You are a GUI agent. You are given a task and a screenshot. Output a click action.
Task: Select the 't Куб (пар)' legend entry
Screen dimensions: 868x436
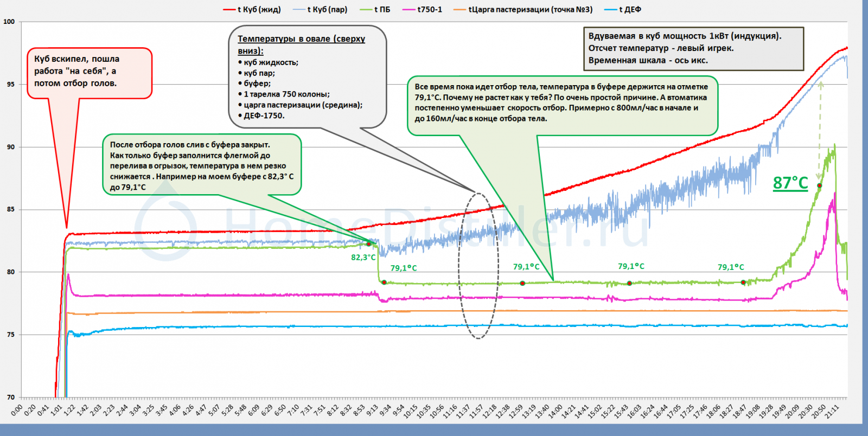320,9
